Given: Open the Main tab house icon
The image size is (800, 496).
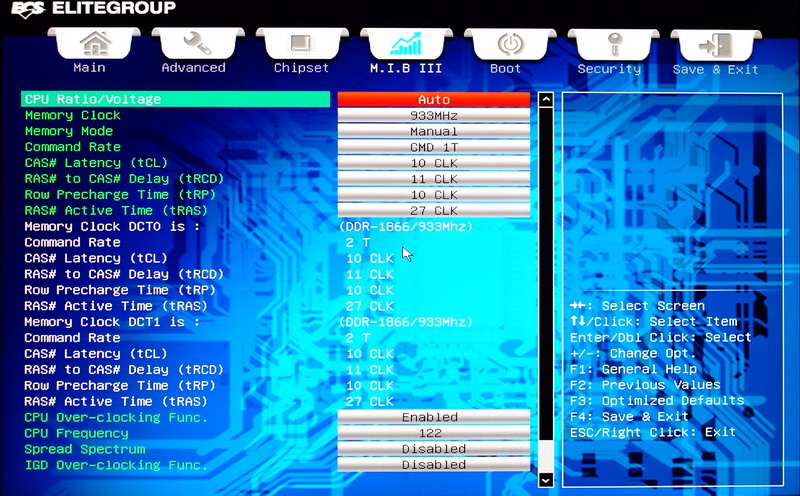Looking at the screenshot, I should [x=95, y=43].
